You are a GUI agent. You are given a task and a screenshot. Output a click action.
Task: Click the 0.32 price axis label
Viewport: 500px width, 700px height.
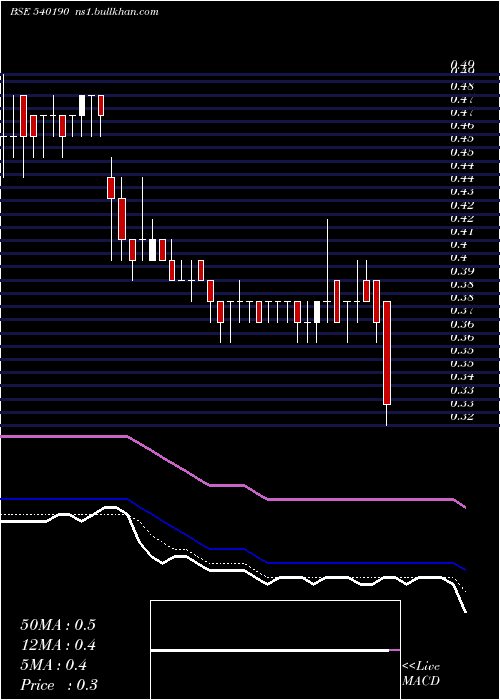pyautogui.click(x=462, y=417)
